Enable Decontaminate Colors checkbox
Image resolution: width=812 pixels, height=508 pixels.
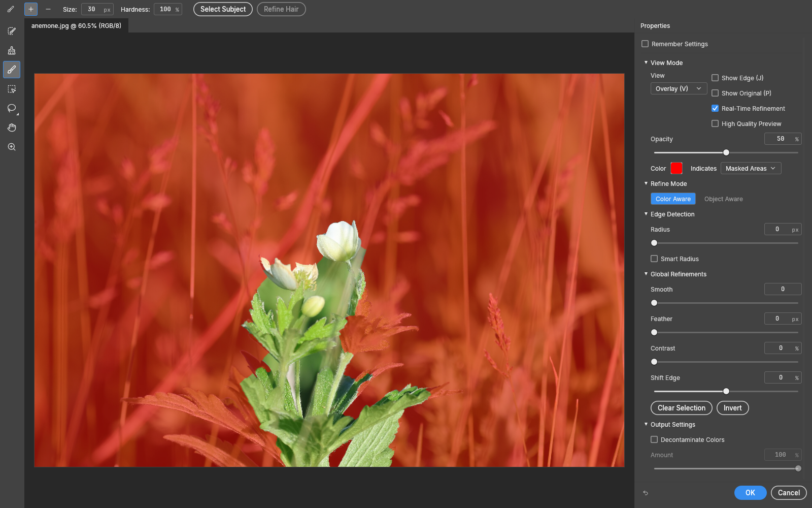pos(654,439)
